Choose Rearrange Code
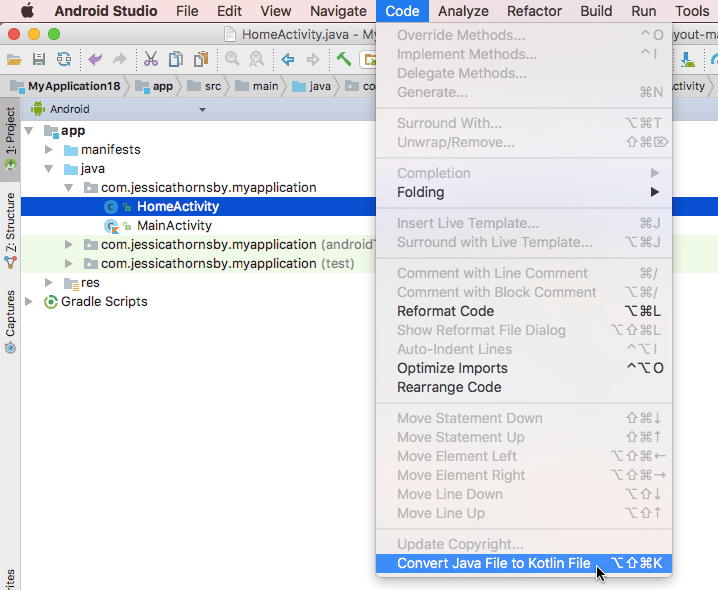 524,388
